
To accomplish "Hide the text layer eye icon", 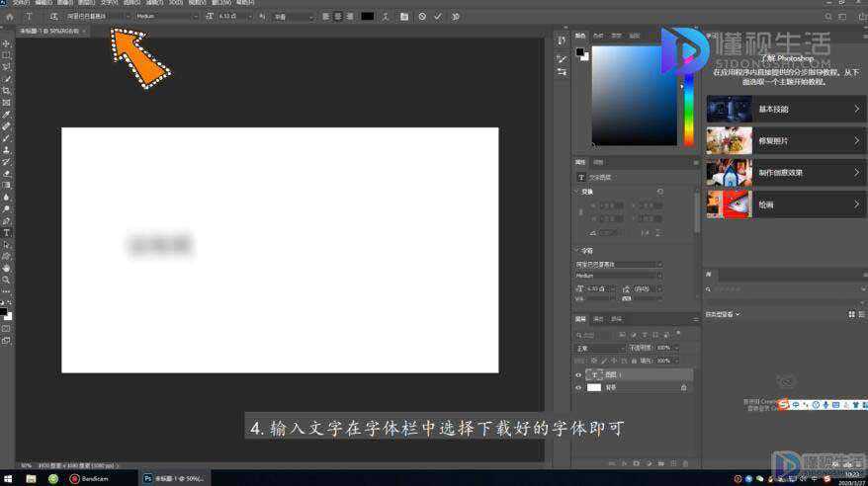I will coord(578,374).
